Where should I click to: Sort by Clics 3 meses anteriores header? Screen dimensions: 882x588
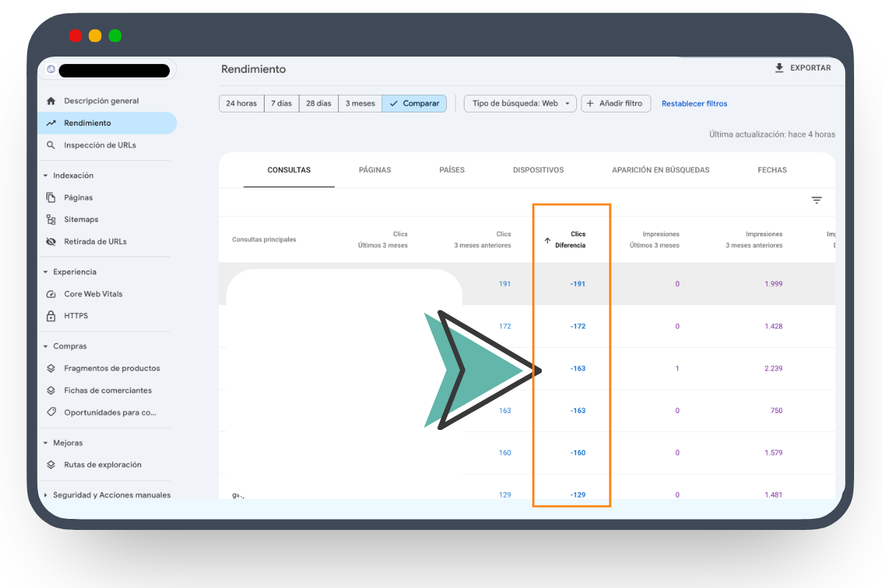click(482, 240)
